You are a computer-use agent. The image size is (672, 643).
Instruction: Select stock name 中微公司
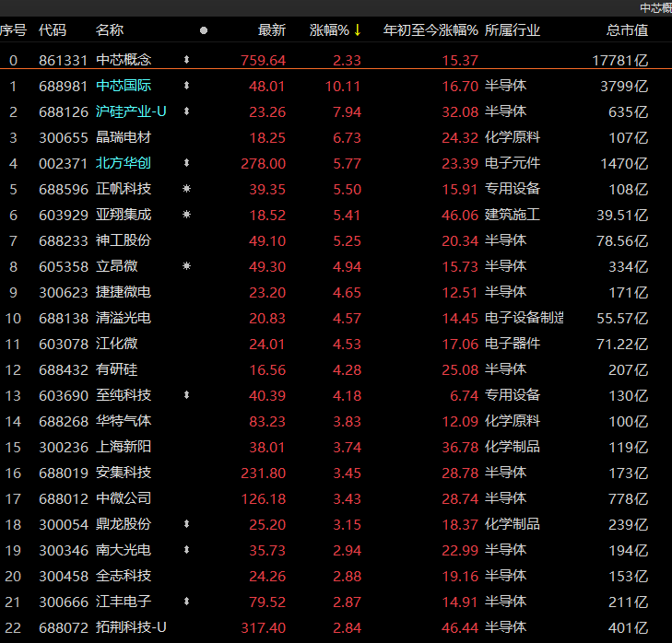click(124, 498)
